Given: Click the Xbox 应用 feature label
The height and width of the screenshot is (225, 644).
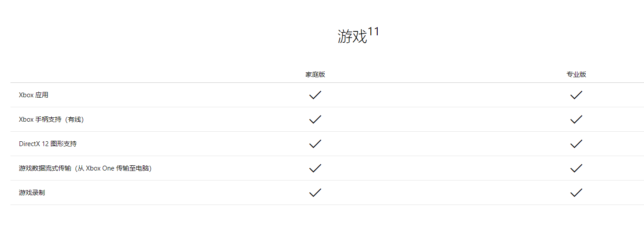Looking at the screenshot, I should tap(34, 95).
